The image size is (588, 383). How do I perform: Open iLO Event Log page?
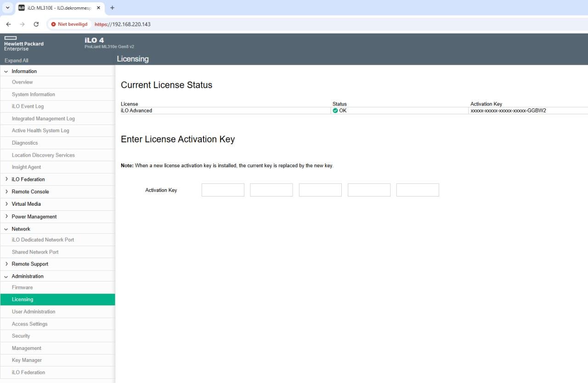pos(28,107)
